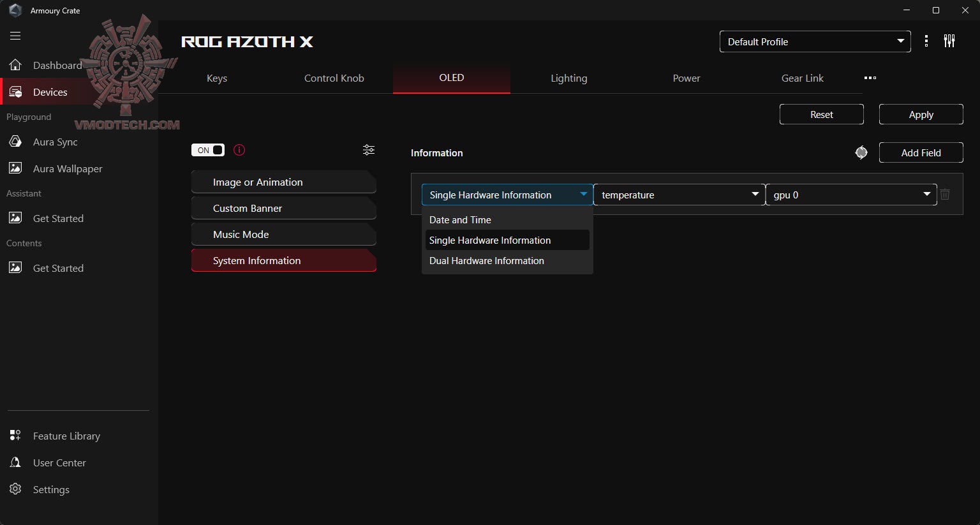Click the Reset button
This screenshot has width=980, height=525.
coord(822,114)
